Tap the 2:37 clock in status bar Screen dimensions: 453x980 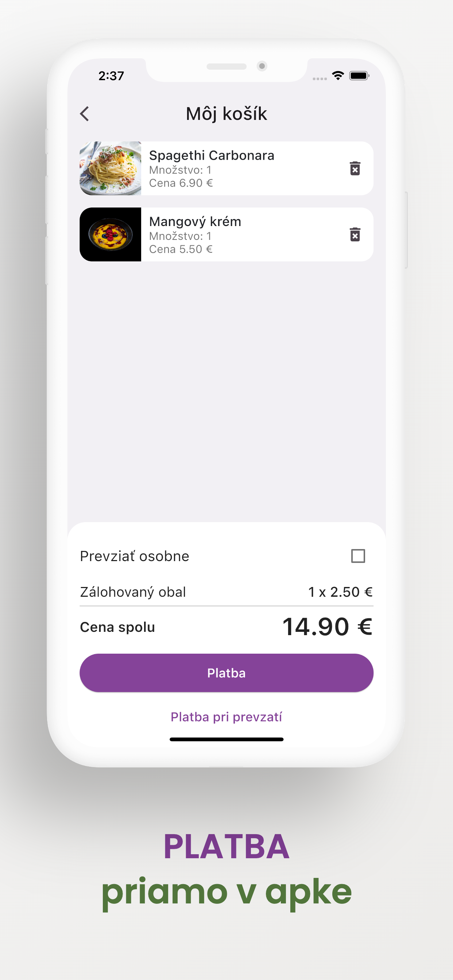tap(111, 76)
